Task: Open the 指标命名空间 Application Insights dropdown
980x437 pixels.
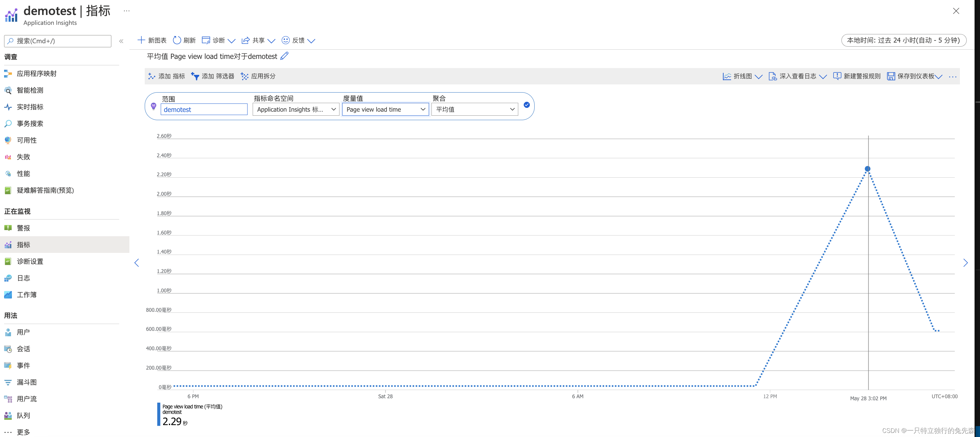Action: pyautogui.click(x=296, y=109)
